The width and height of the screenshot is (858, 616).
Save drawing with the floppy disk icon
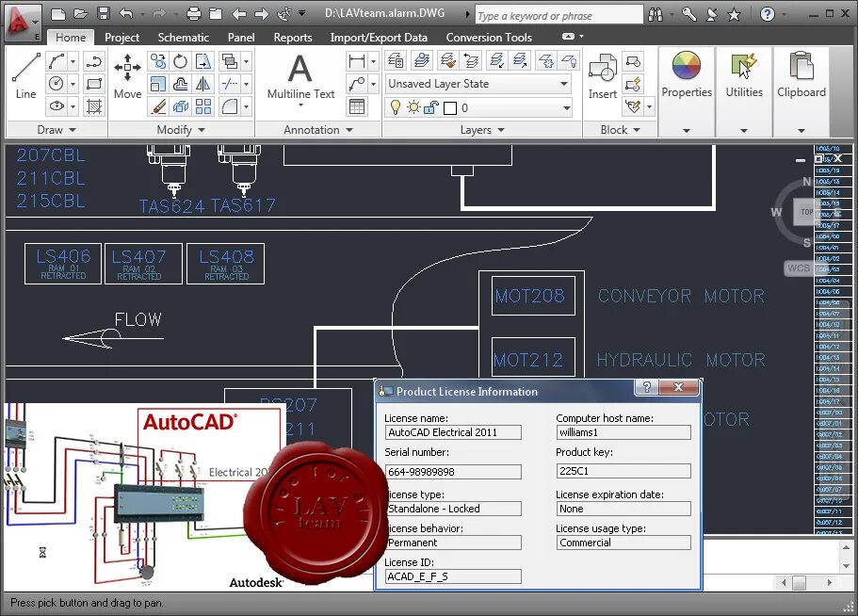[104, 14]
